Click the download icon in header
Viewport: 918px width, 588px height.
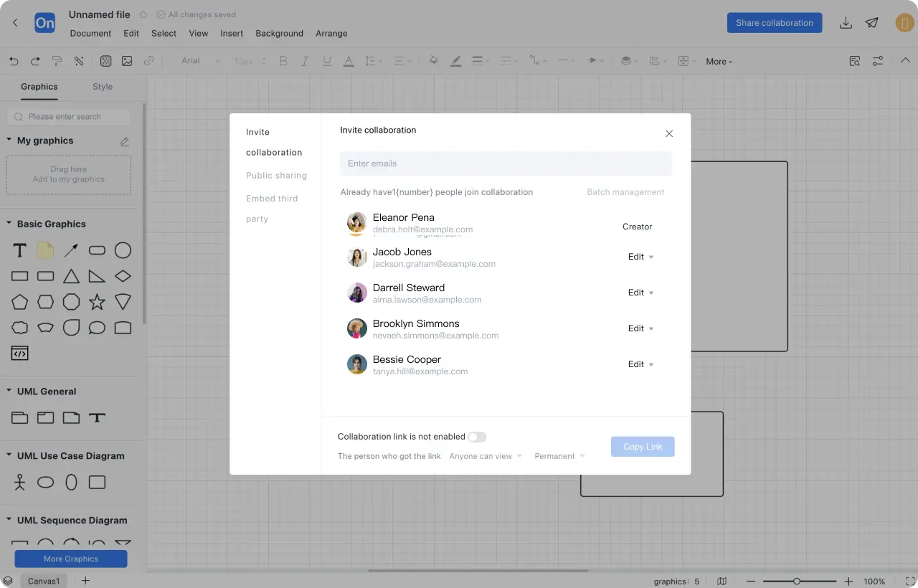click(846, 23)
